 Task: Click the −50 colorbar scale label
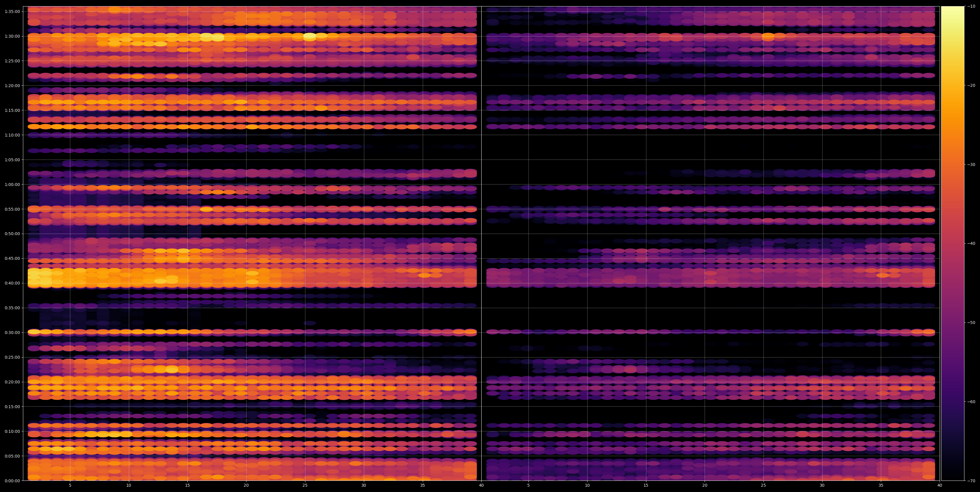pos(971,322)
